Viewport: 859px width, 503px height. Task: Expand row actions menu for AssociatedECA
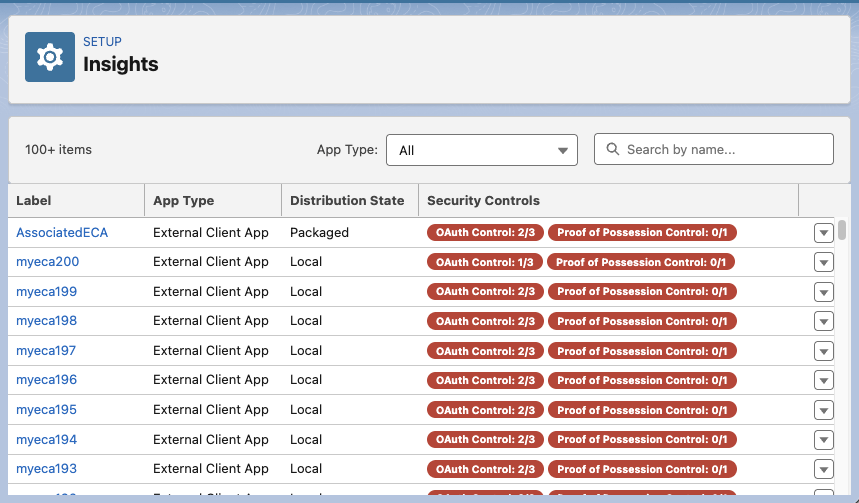[x=823, y=233]
